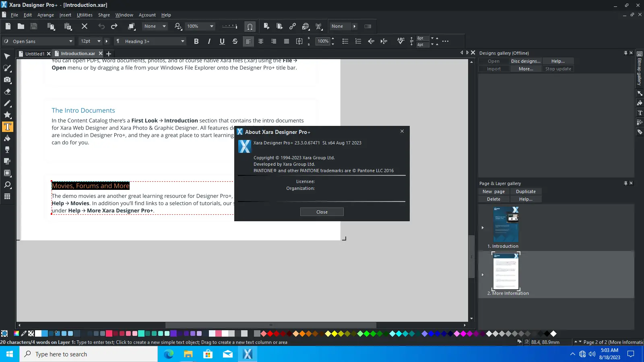Toggle magnetic snapping magnet button
Image resolution: width=644 pixels, height=362 pixels.
point(250,27)
